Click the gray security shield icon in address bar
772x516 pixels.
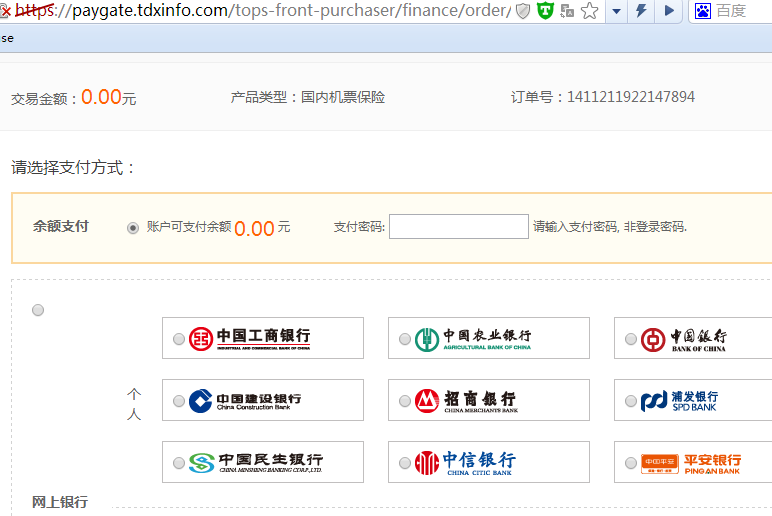[523, 11]
